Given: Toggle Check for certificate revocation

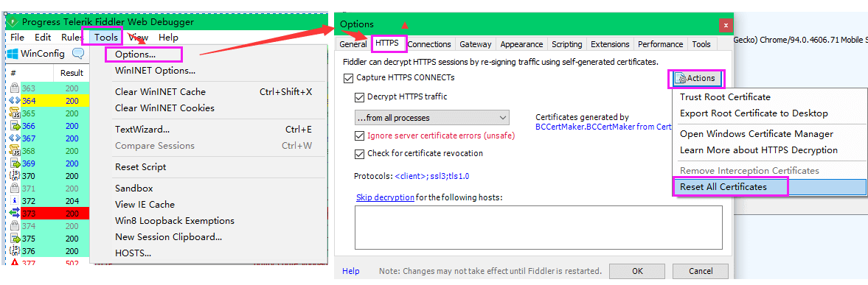Looking at the screenshot, I should click(x=359, y=153).
